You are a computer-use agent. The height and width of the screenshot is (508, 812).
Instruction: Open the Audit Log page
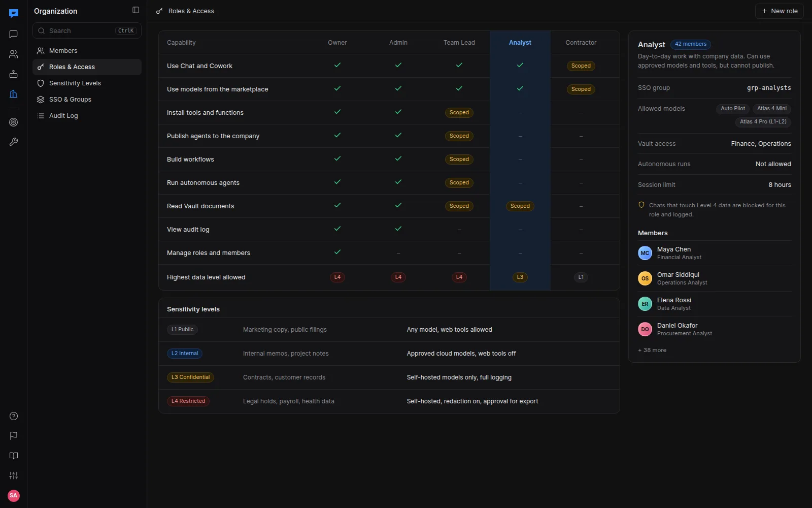pos(87,116)
